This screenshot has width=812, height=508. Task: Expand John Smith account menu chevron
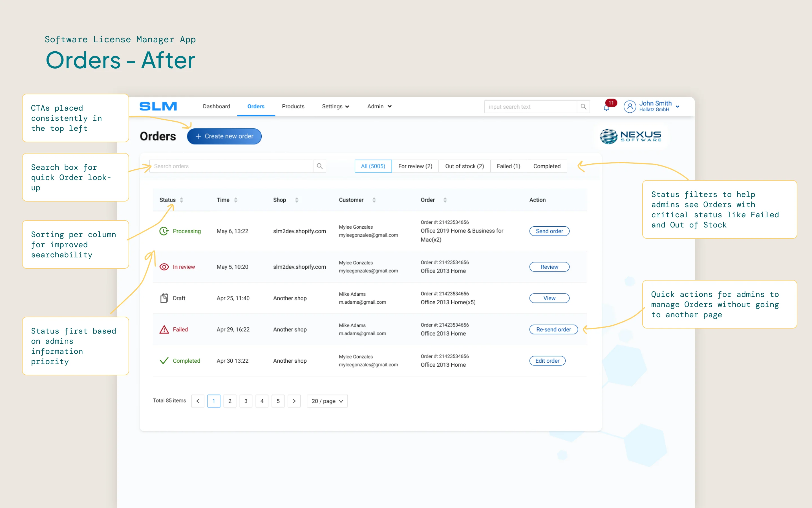click(x=678, y=107)
